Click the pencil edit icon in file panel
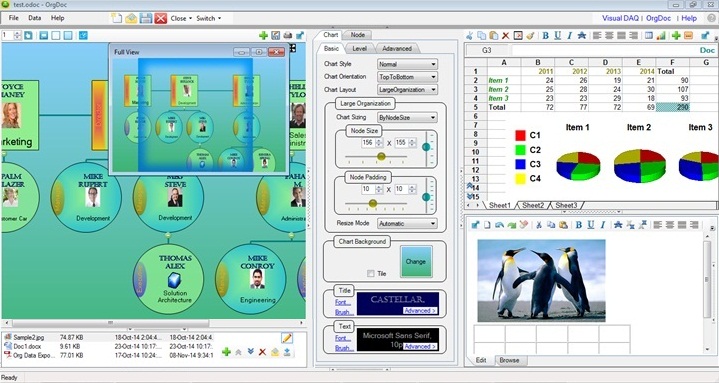This screenshot has width=719, height=383. pyautogui.click(x=287, y=338)
